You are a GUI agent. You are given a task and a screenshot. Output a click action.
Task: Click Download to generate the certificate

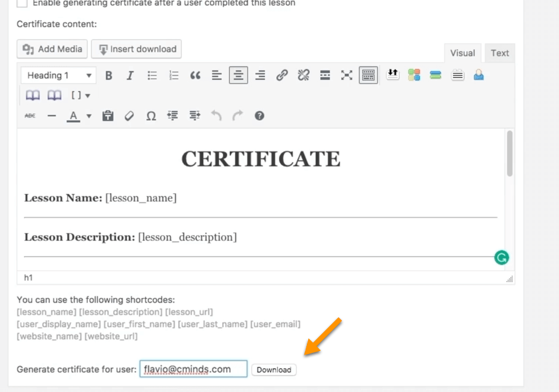pos(274,370)
